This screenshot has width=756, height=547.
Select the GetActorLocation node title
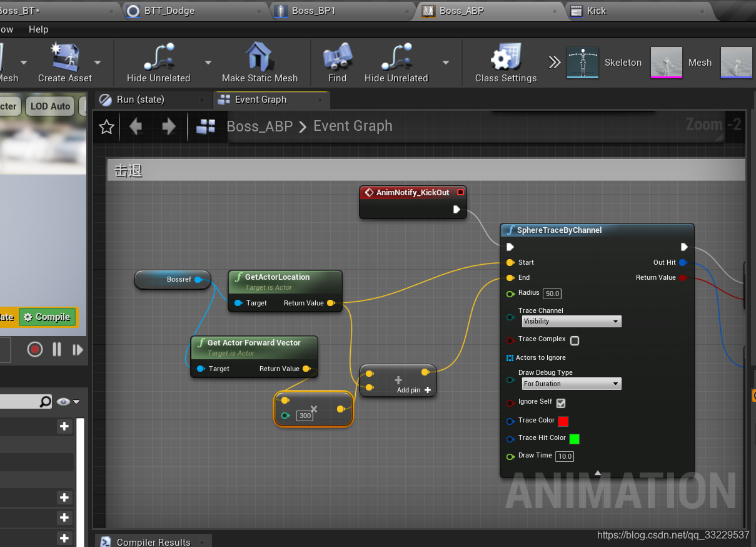(x=277, y=277)
